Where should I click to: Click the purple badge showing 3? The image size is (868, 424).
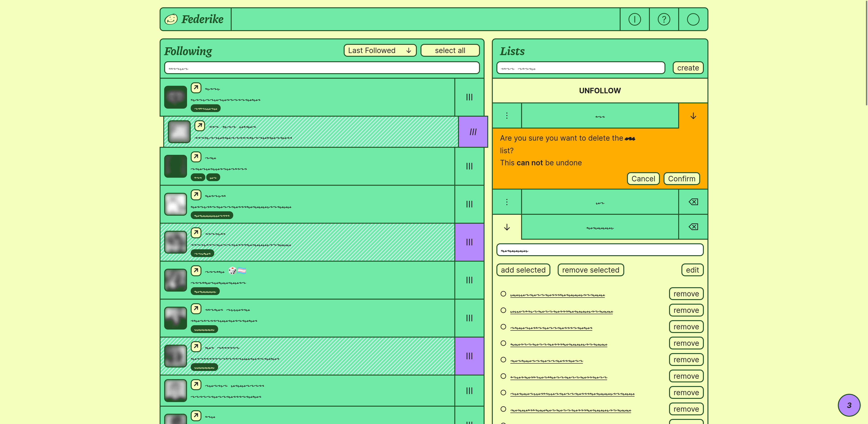point(849,405)
